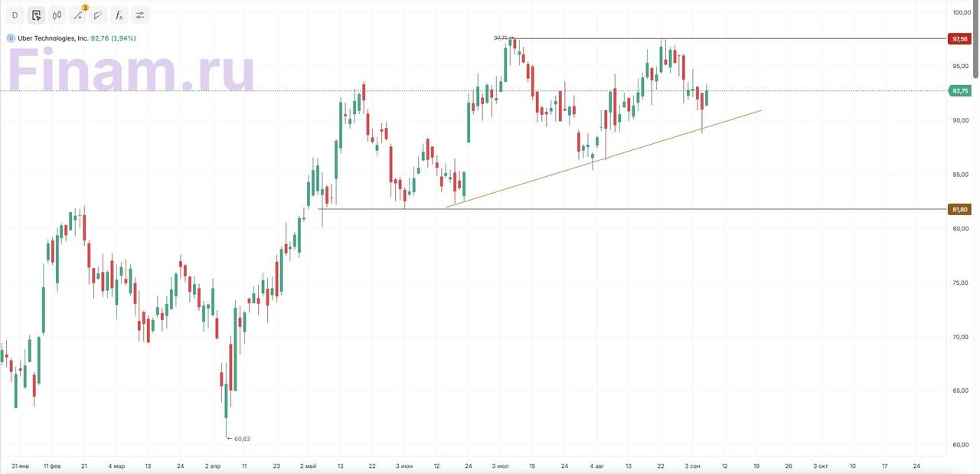Click the green 92,75 current price label
This screenshot has height=474, width=980.
(959, 91)
